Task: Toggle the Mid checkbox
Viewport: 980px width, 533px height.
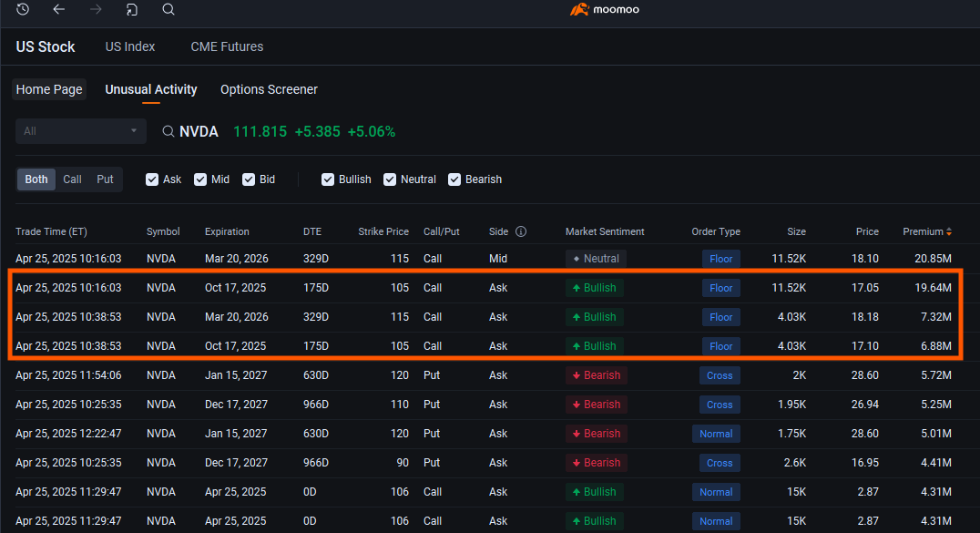Action: tap(200, 179)
